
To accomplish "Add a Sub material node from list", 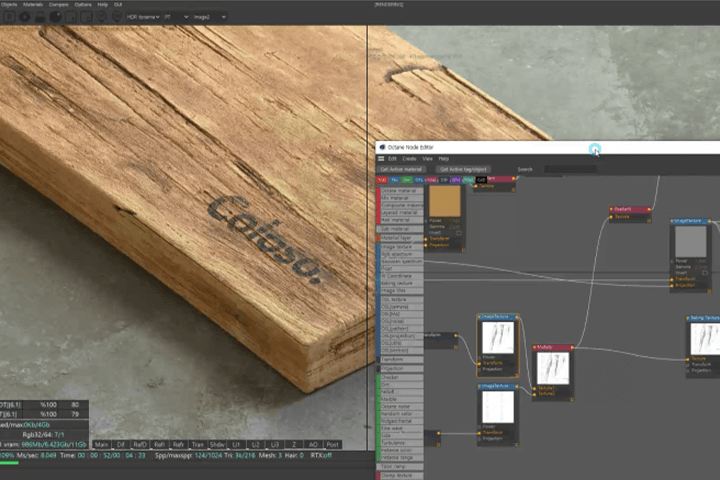I will pos(400,229).
